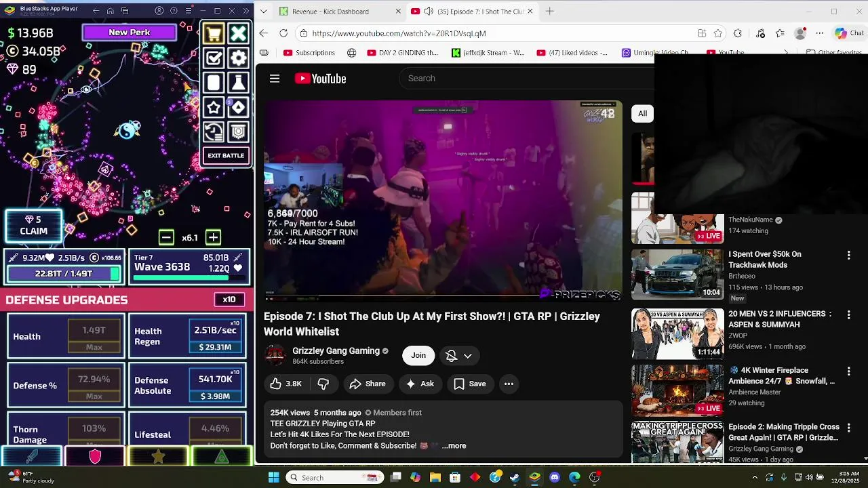The width and height of the screenshot is (868, 488).
Task: Open the star icon in game menu
Action: (x=214, y=107)
